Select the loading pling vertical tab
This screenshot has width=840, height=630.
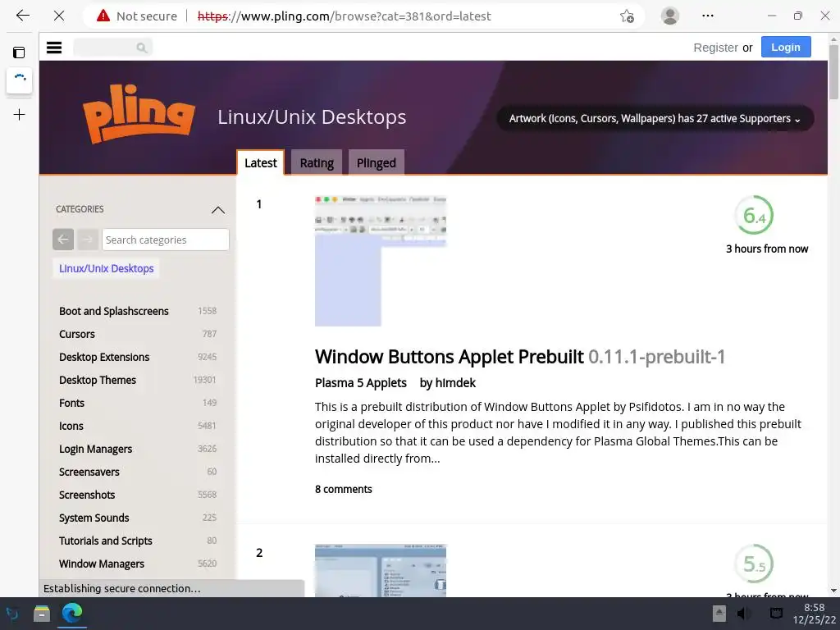click(20, 80)
